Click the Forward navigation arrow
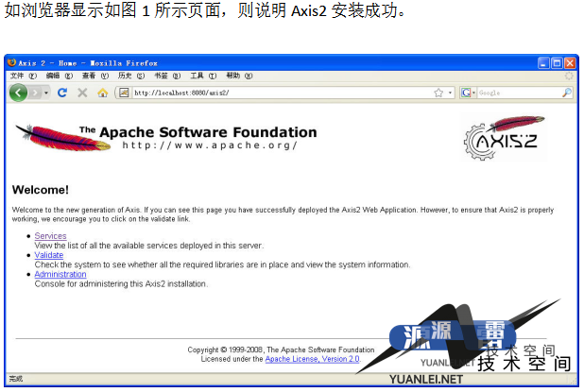The image size is (584, 392). pos(35,93)
